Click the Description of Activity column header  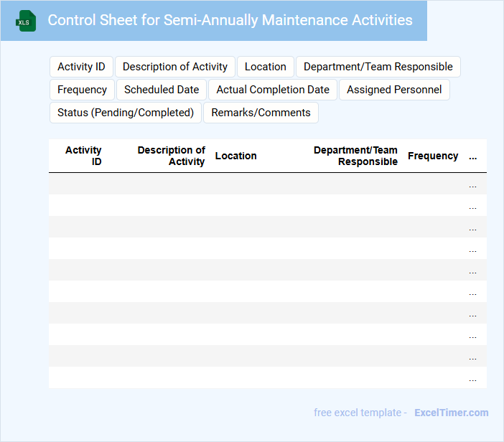tap(171, 156)
